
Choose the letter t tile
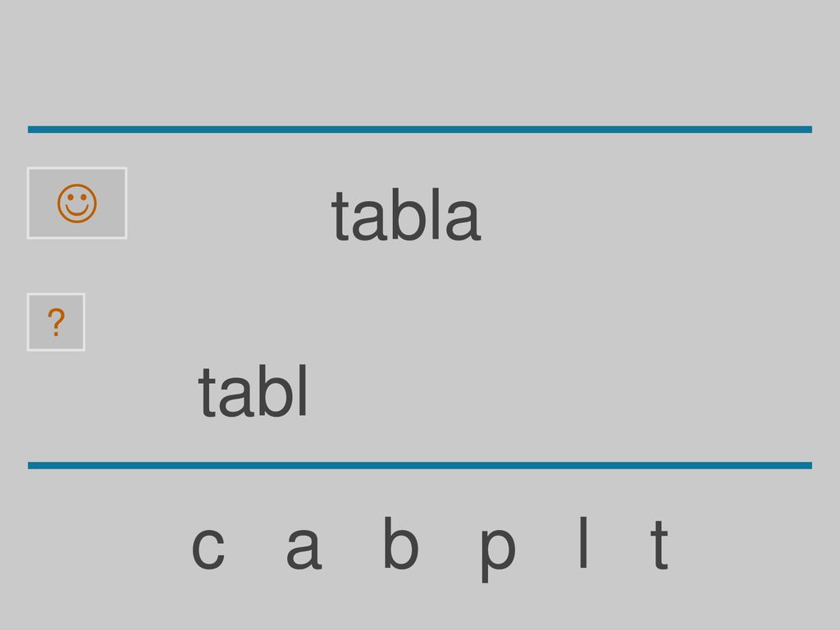tap(659, 545)
